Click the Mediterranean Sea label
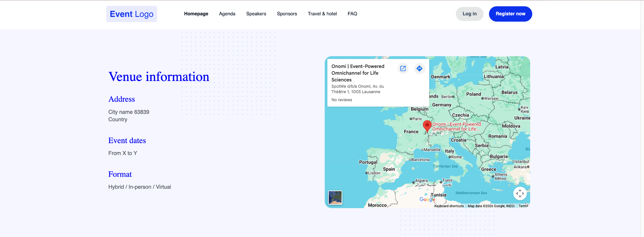644x237 pixels. point(471,193)
